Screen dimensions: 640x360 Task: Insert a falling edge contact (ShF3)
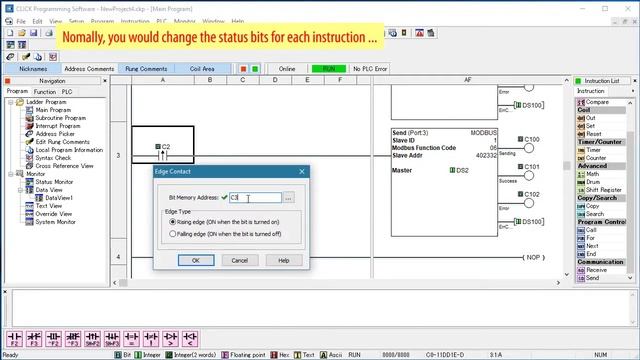[112, 339]
